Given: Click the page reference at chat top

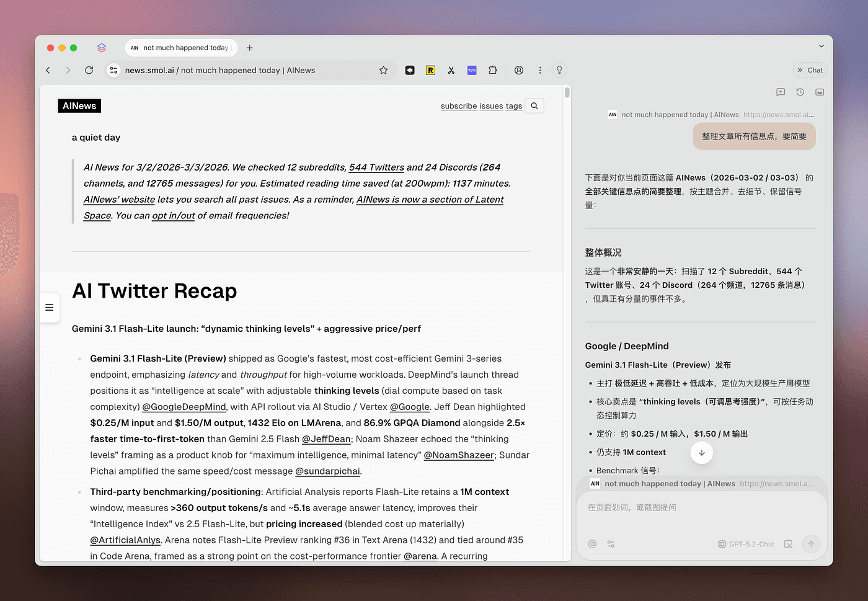Looking at the screenshot, I should coord(711,115).
